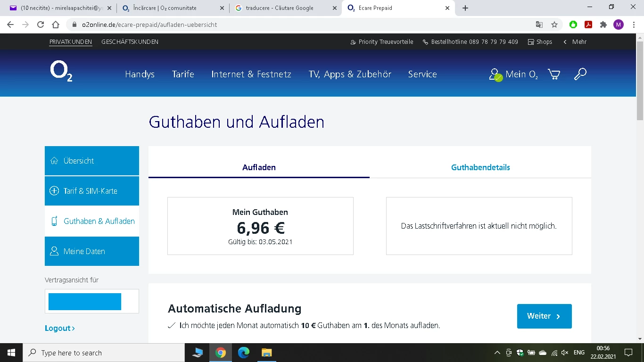Click Bestellhotline phone number link
Screen dimensions: 644x362
click(x=471, y=42)
